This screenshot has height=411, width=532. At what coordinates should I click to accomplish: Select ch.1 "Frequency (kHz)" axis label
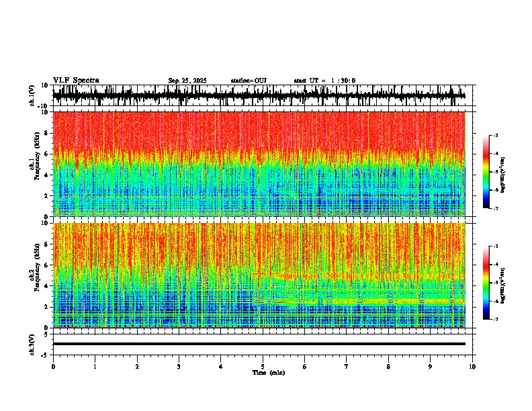point(38,156)
